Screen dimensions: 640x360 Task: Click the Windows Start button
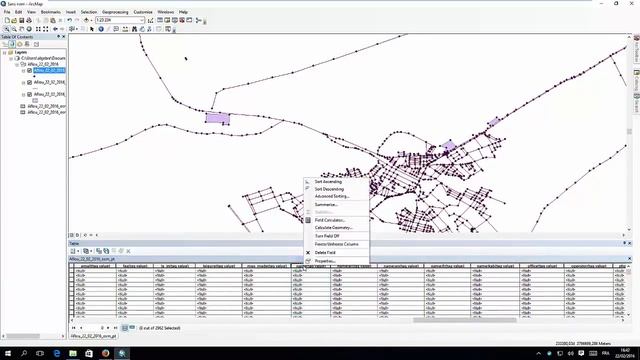point(8,353)
